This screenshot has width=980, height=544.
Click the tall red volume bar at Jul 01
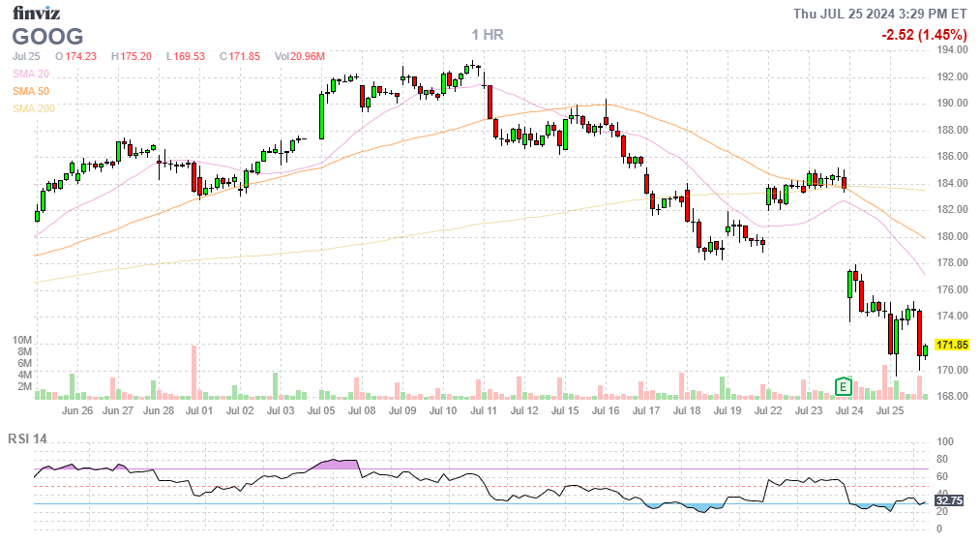tap(194, 372)
